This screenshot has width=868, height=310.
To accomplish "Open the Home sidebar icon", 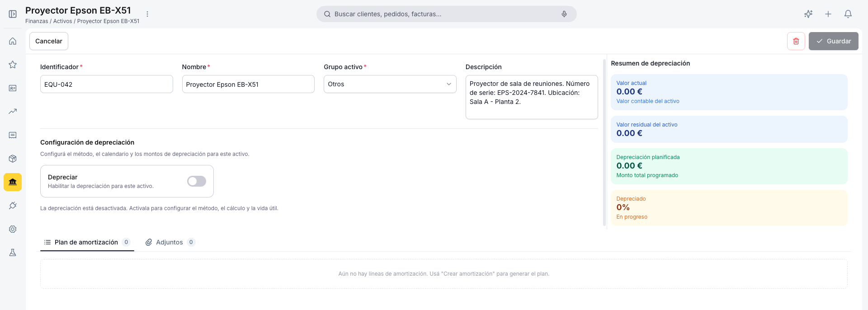I will click(13, 41).
